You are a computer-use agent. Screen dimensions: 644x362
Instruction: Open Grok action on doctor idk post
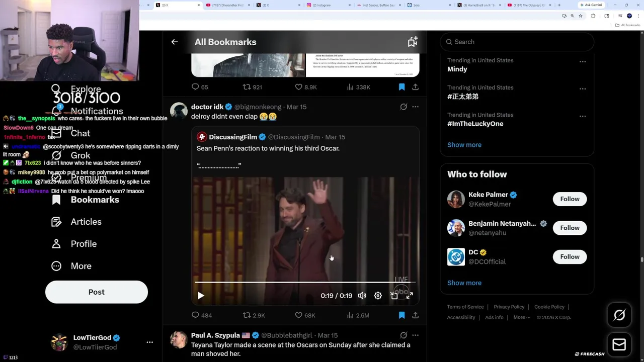[404, 107]
